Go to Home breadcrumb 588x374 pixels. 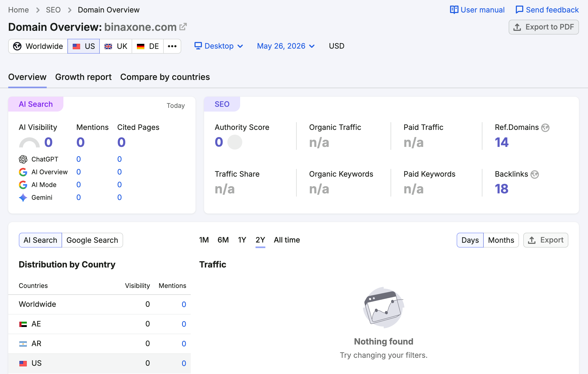[19, 10]
